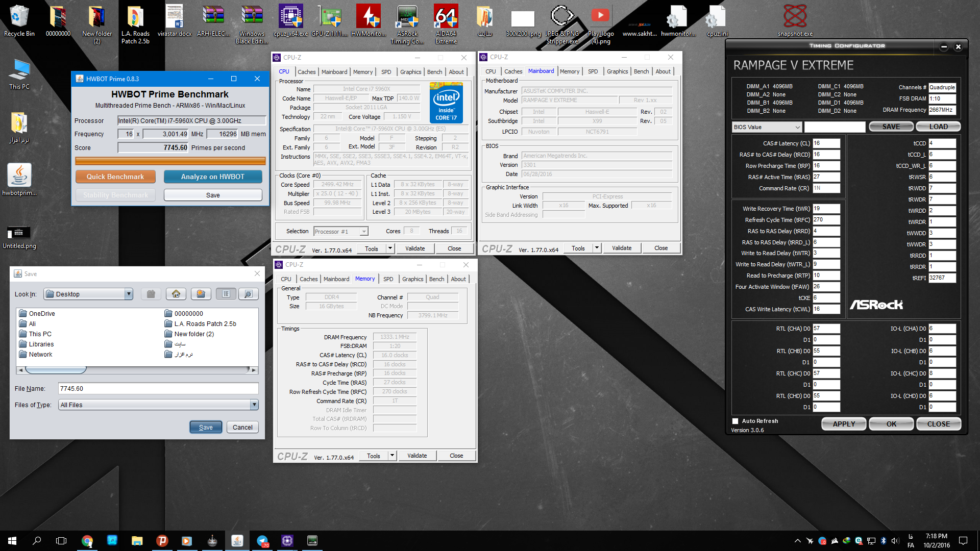Open Graphics tab in CPU-Z Memory window

412,279
